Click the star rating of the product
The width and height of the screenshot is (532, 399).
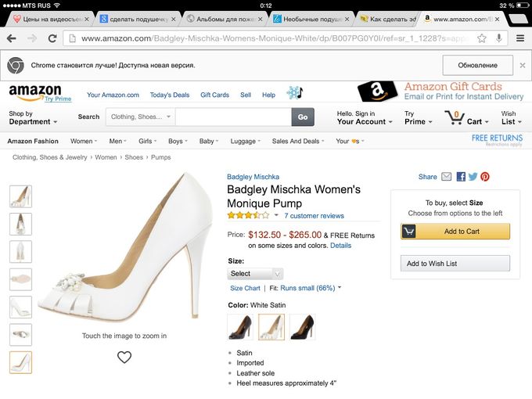click(x=248, y=215)
